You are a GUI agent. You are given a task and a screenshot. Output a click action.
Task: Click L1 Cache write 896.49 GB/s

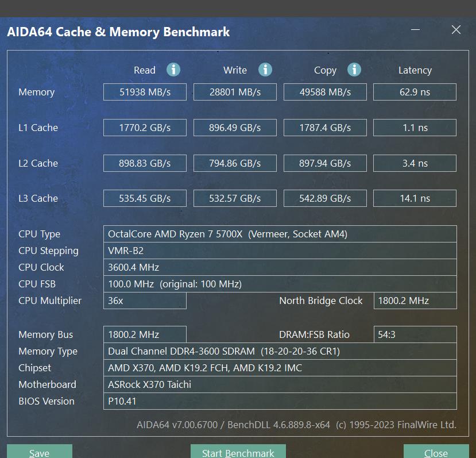click(235, 128)
